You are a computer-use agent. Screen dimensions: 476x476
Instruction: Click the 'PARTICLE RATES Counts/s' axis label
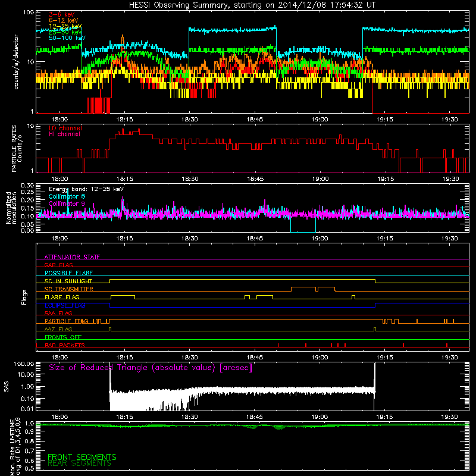(x=17, y=148)
